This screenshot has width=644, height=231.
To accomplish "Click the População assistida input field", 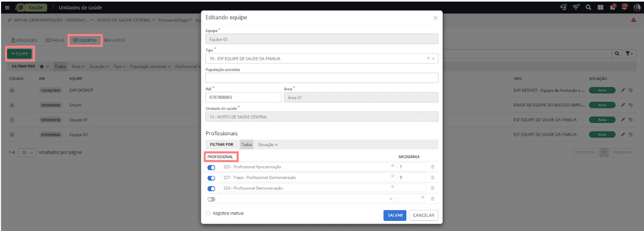I will point(321,78).
